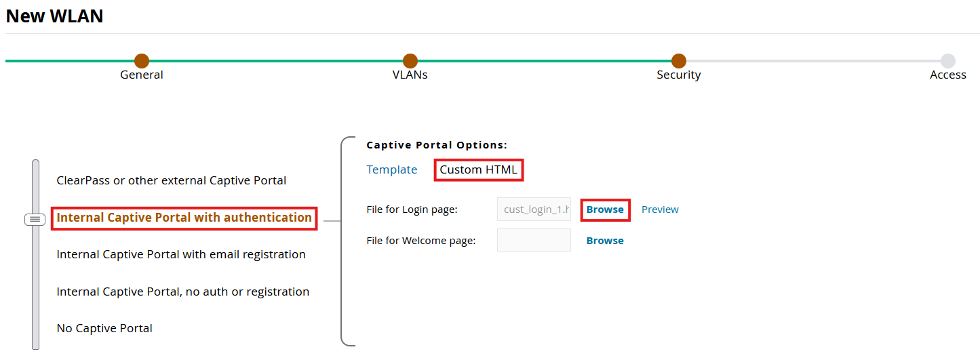Click the Access step label

click(947, 75)
